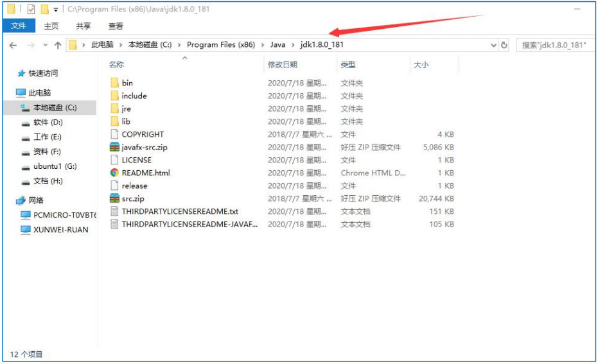Click the src.zip archive icon
Image resolution: width=598 pixels, height=364 pixels.
(x=114, y=198)
